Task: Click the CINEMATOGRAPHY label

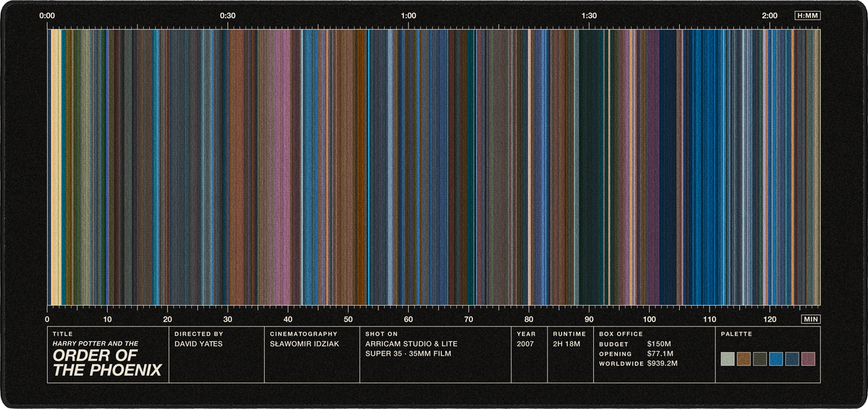Action: pyautogui.click(x=304, y=334)
